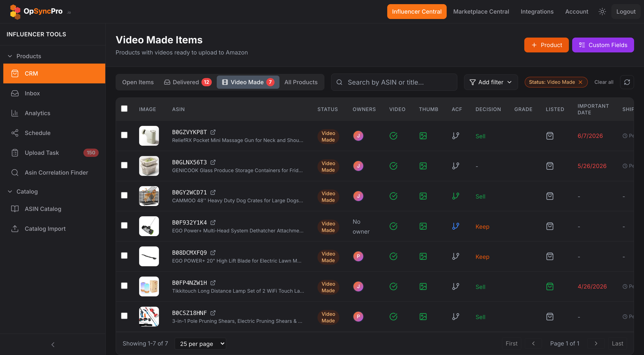
Task: Click blue ACF branch icon for B0F932Y1K4
Action: pos(456,226)
